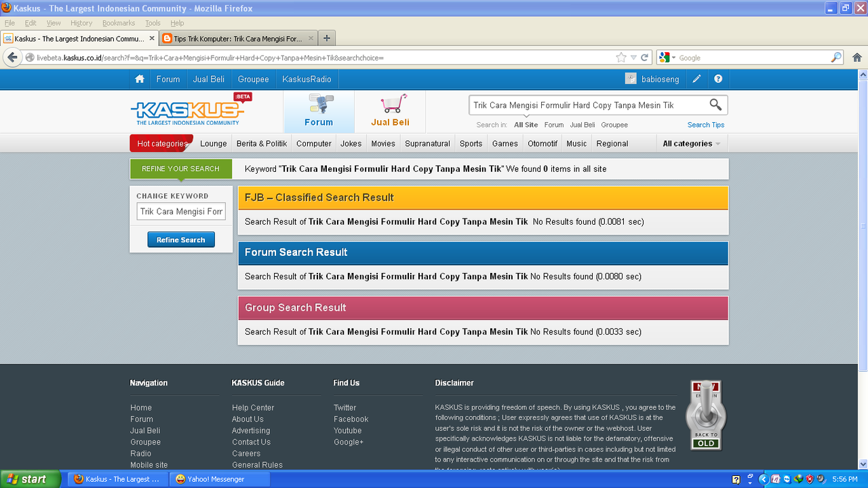Viewport: 868px width, 488px height.
Task: Click the Change Keyword input field
Action: (181, 211)
